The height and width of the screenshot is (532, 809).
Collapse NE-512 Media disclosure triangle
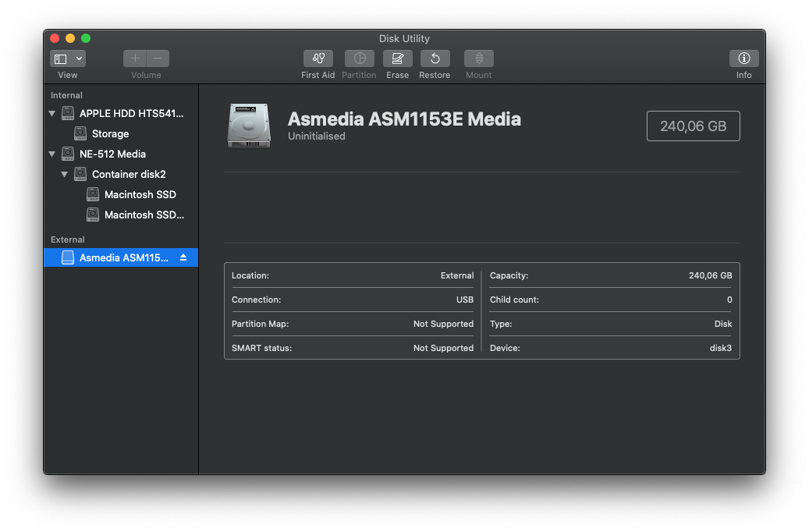[52, 154]
